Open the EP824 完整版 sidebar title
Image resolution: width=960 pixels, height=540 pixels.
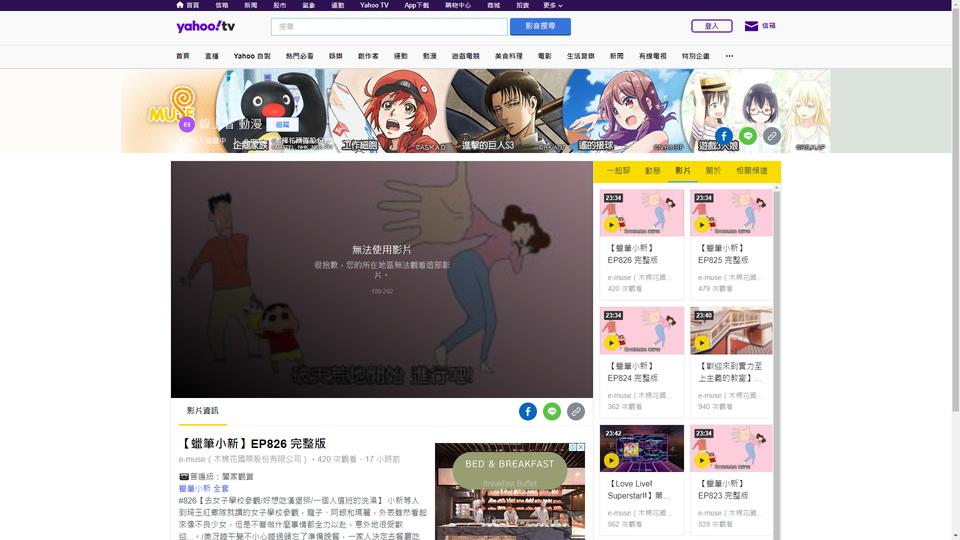pyautogui.click(x=632, y=372)
